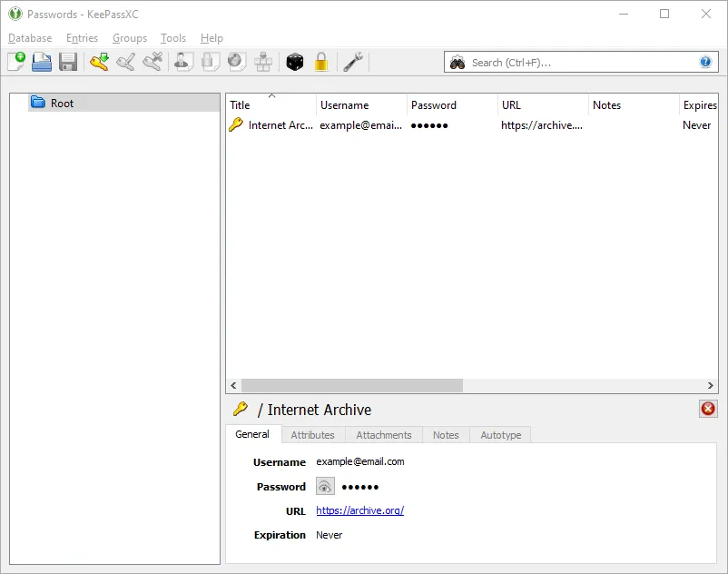The width and height of the screenshot is (728, 574).
Task: Click the New database toolbar icon
Action: tap(16, 62)
